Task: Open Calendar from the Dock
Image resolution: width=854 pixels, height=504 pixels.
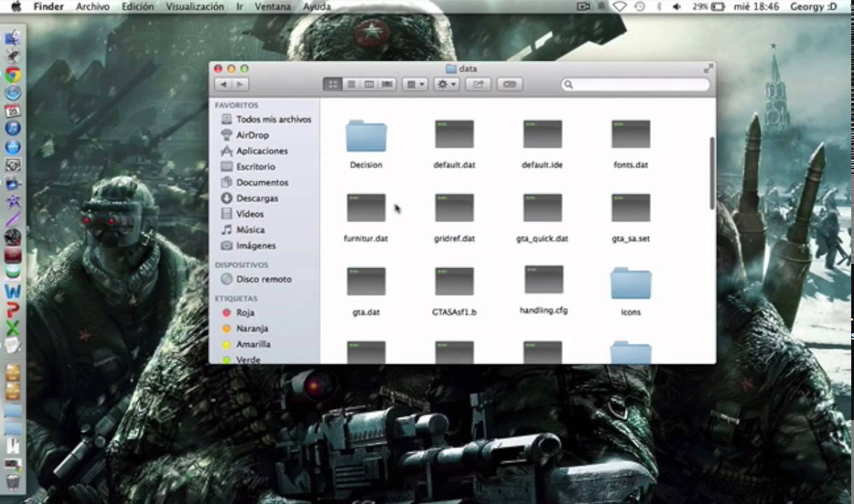Action: click(x=13, y=111)
